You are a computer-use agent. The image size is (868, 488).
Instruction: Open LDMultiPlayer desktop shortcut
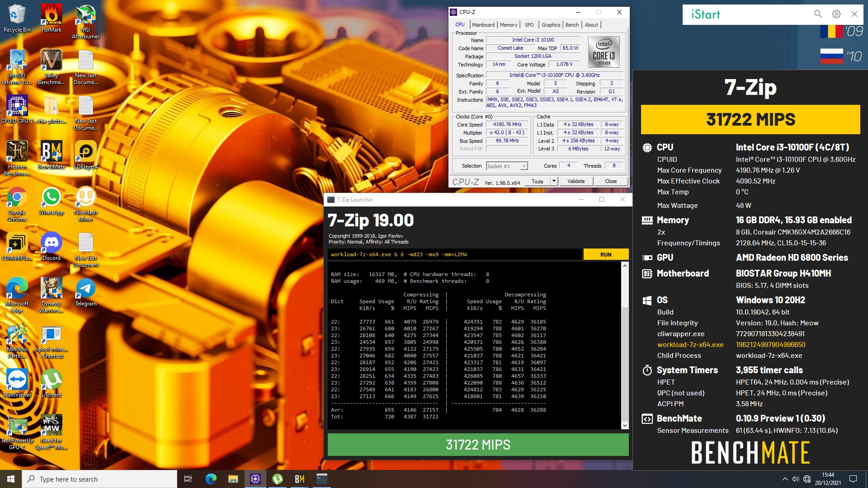(x=17, y=247)
